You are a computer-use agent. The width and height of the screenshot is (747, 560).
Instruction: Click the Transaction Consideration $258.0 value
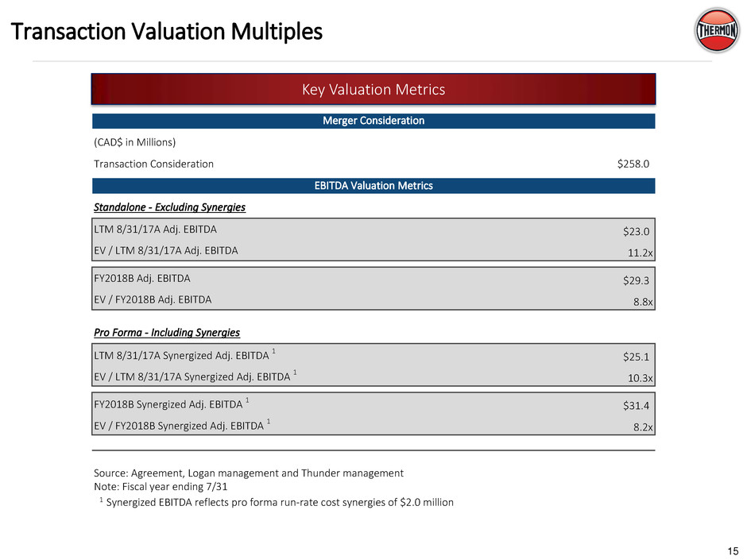pyautogui.click(x=633, y=164)
